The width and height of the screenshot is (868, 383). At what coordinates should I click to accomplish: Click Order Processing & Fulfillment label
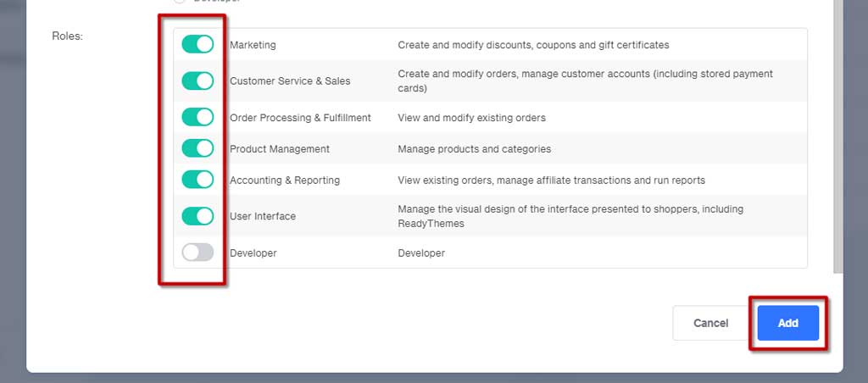click(300, 117)
